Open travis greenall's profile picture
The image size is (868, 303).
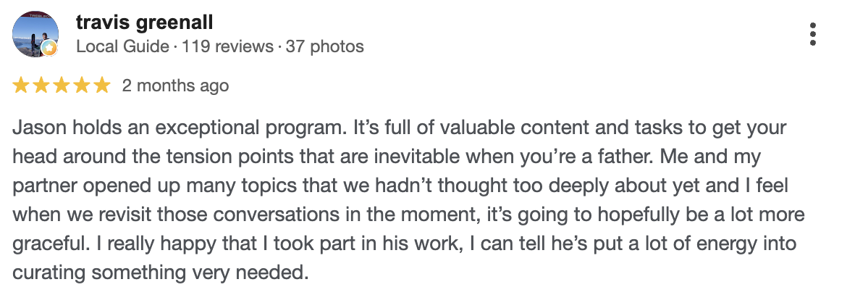[x=35, y=34]
